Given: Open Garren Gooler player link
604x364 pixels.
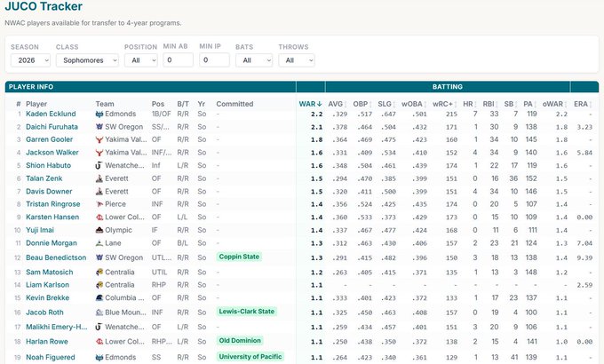Looking at the screenshot, I should tap(49, 139).
